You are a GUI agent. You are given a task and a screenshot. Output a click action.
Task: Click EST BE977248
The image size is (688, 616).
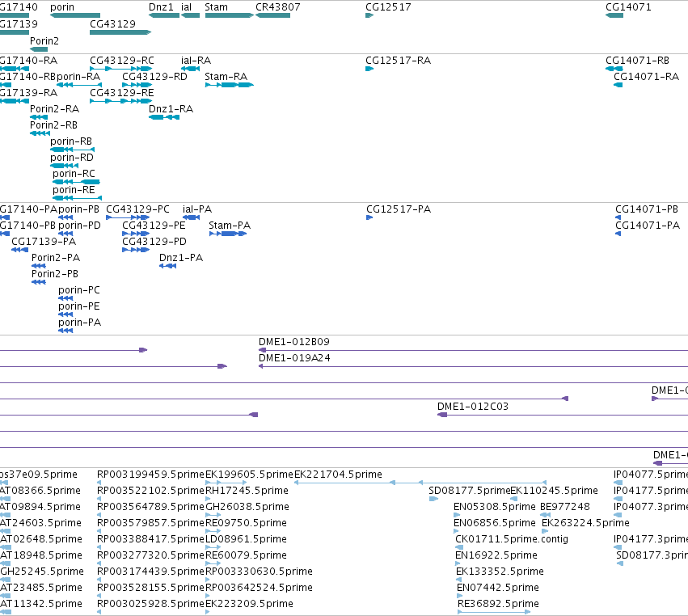click(546, 515)
